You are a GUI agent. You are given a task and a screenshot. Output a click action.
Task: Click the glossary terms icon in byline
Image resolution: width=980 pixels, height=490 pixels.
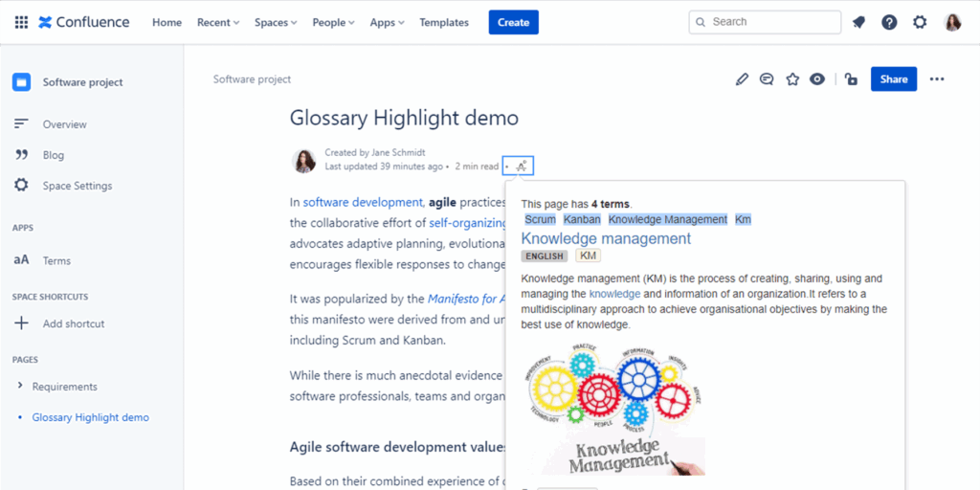point(520,167)
